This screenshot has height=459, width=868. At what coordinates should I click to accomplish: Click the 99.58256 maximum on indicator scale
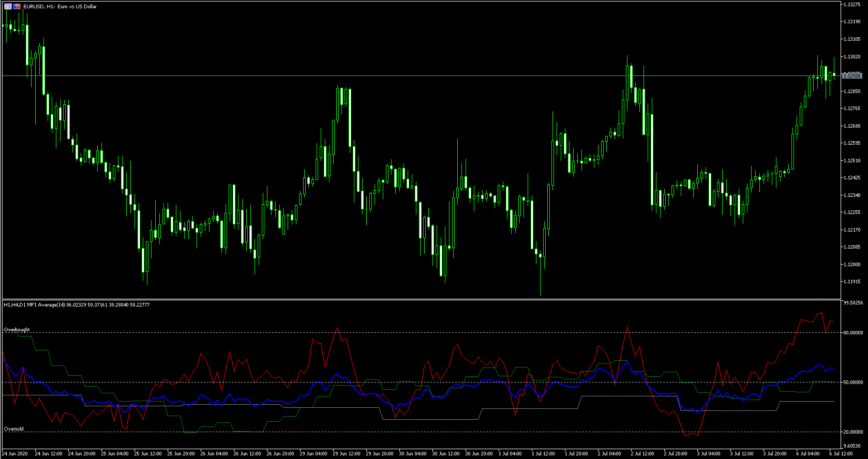coord(853,303)
